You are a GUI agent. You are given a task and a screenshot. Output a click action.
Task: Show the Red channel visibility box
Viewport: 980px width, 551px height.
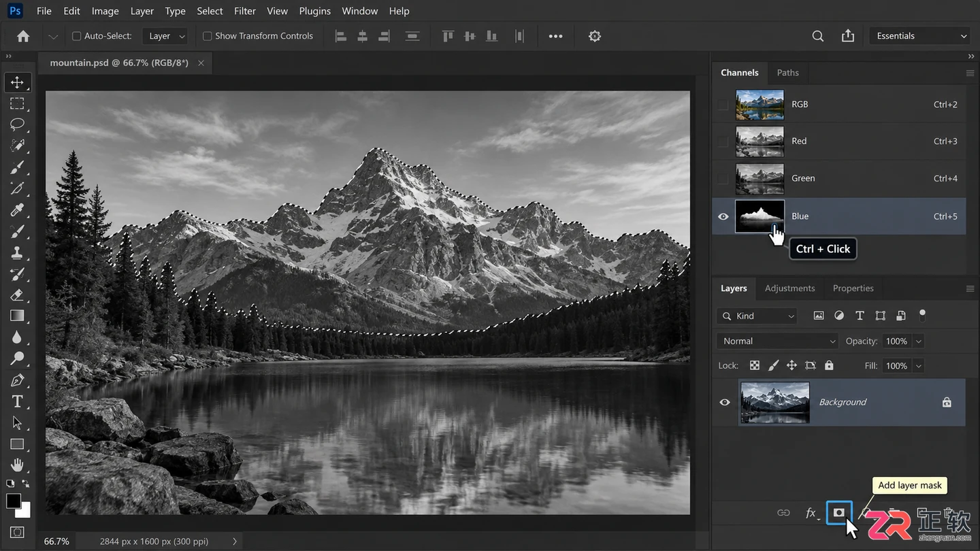point(723,141)
